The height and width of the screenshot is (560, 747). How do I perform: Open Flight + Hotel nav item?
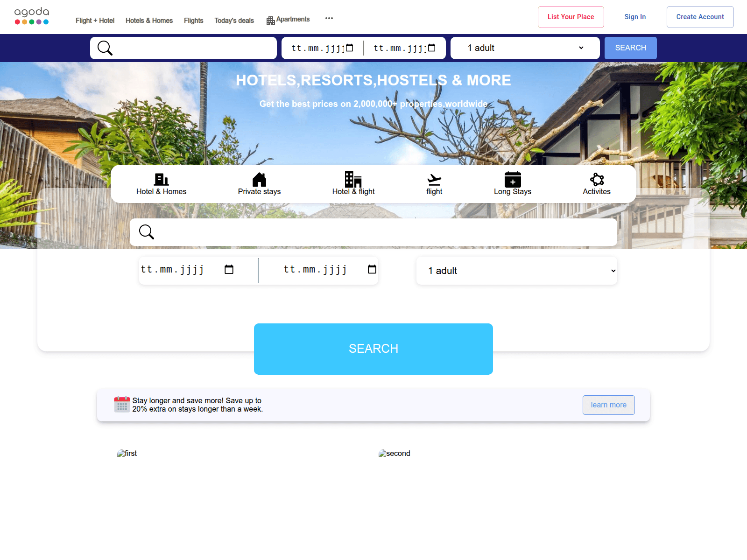[95, 21]
